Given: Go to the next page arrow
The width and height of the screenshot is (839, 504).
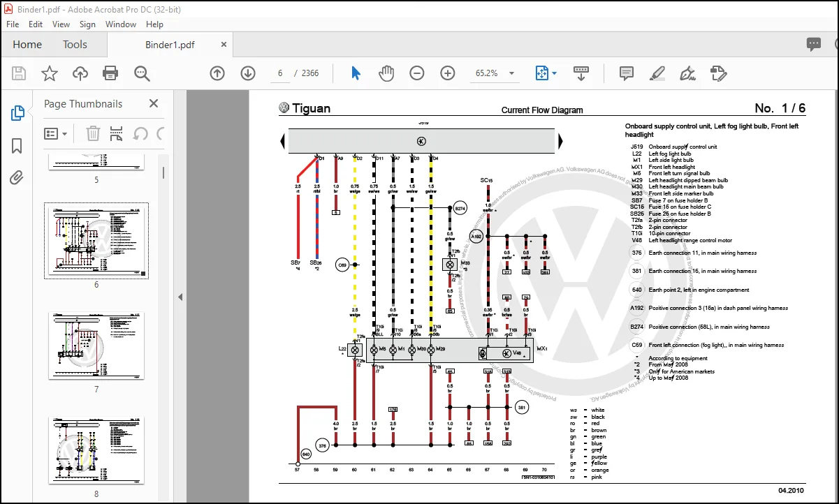Looking at the screenshot, I should 248,73.
